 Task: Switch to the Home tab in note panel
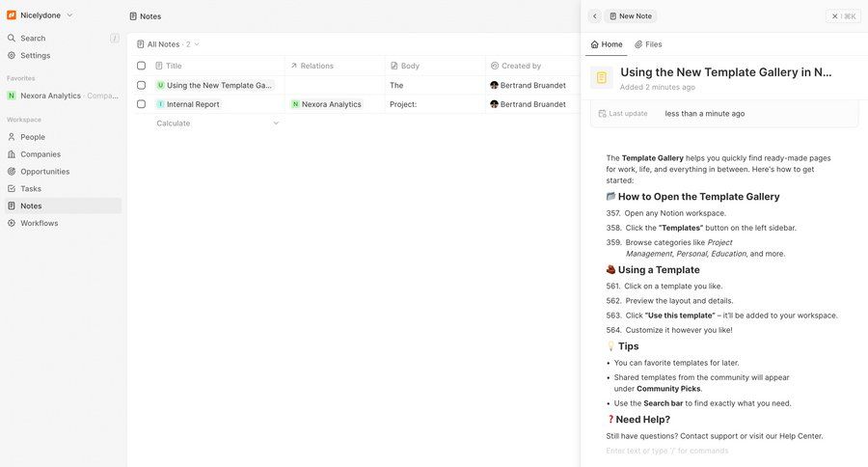coord(607,44)
